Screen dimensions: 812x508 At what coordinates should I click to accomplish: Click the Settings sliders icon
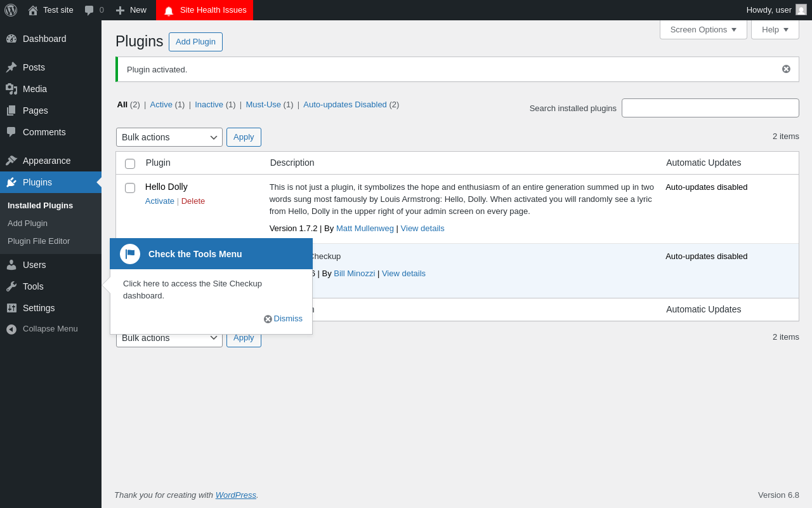(x=11, y=308)
